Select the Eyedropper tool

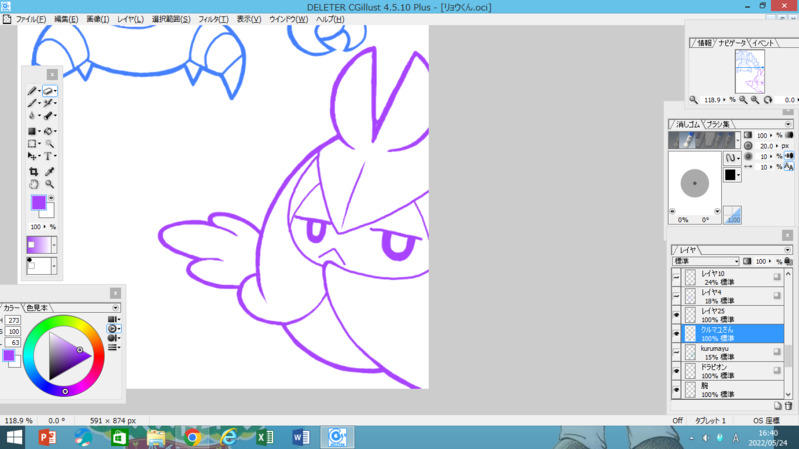pos(49,172)
